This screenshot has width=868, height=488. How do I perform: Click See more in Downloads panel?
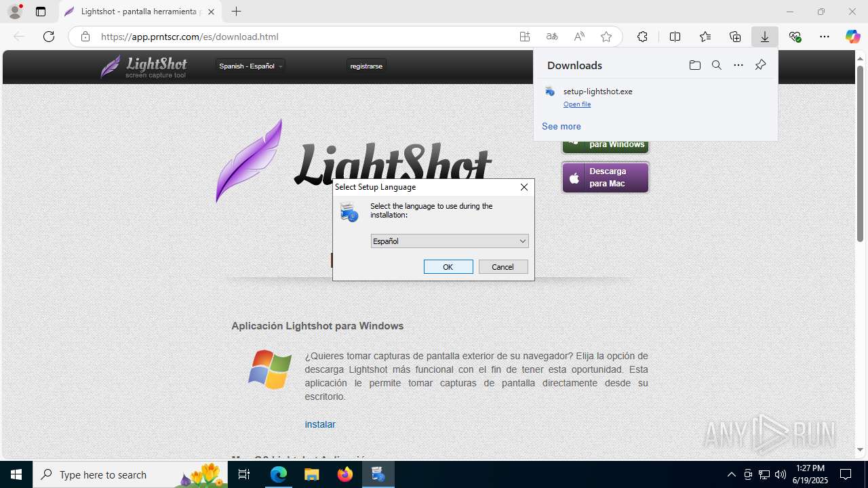coord(561,126)
